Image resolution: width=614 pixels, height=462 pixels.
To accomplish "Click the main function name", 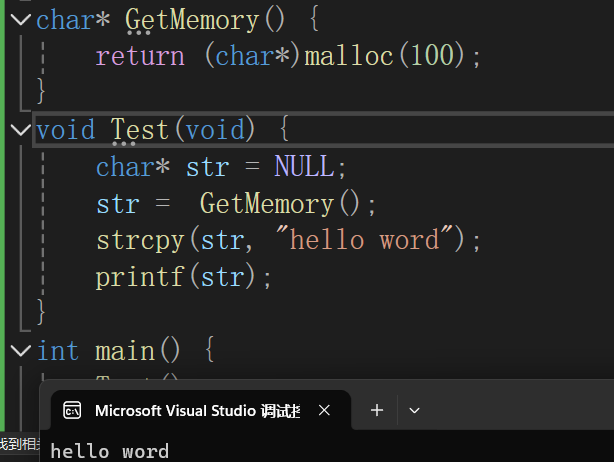I will pyautogui.click(x=125, y=350).
